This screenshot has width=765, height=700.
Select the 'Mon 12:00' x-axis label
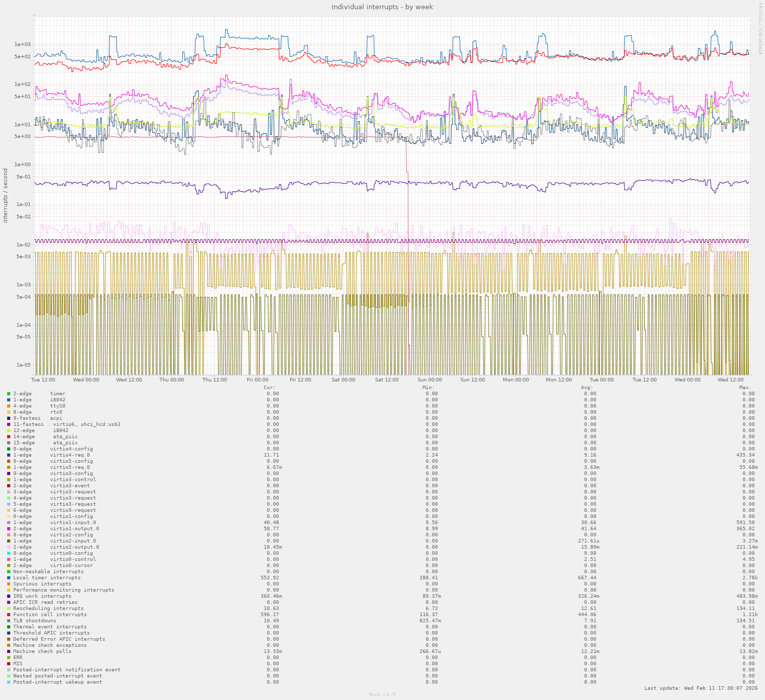(x=559, y=380)
